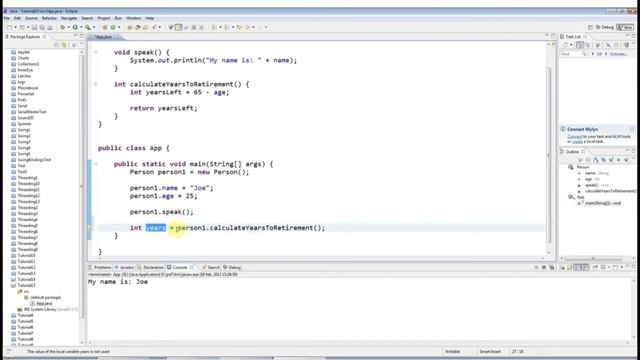Open the Package Explorer view menu arrow

(x=74, y=45)
